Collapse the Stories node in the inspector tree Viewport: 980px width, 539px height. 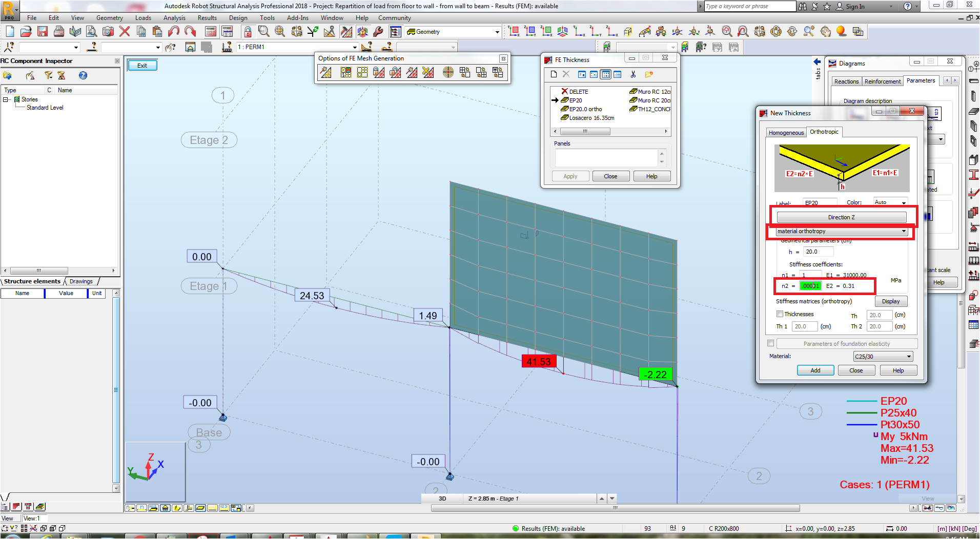point(6,99)
